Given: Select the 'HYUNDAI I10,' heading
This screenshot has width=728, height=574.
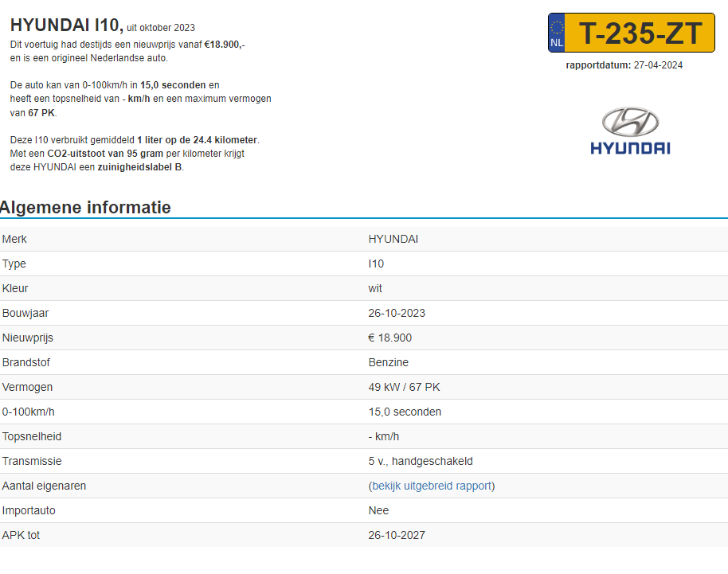Looking at the screenshot, I should (x=67, y=25).
